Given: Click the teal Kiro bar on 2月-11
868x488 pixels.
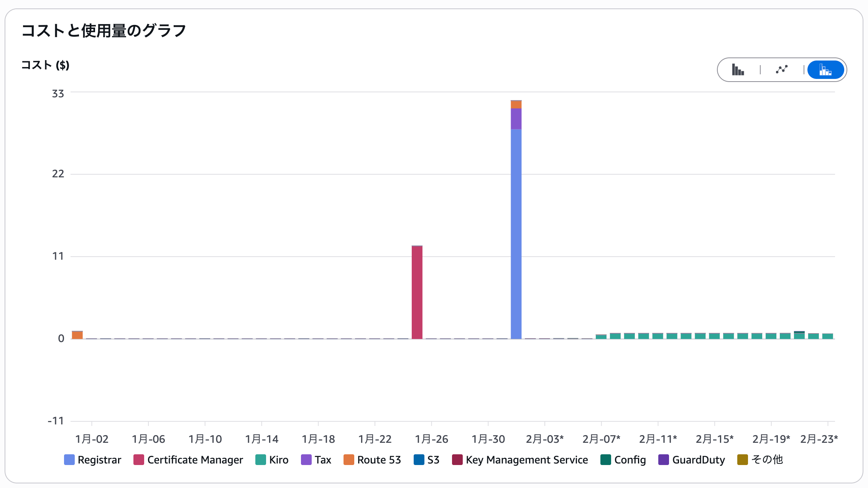Looking at the screenshot, I should (x=658, y=336).
